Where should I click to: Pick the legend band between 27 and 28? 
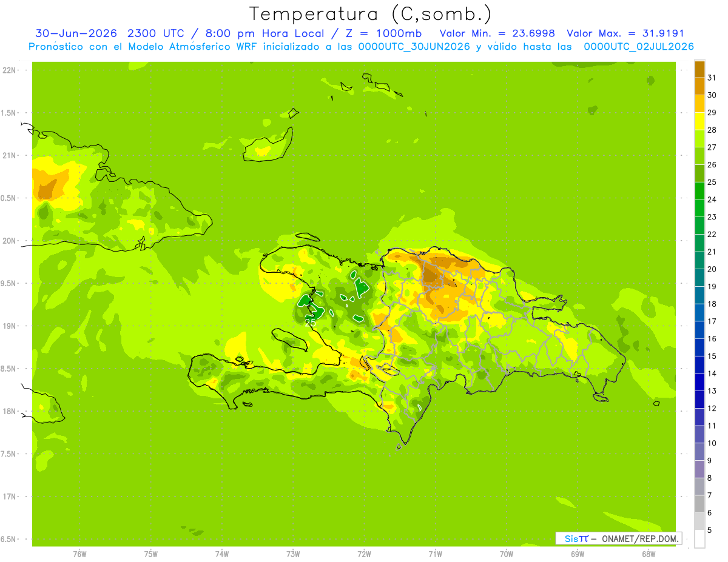pos(699,138)
